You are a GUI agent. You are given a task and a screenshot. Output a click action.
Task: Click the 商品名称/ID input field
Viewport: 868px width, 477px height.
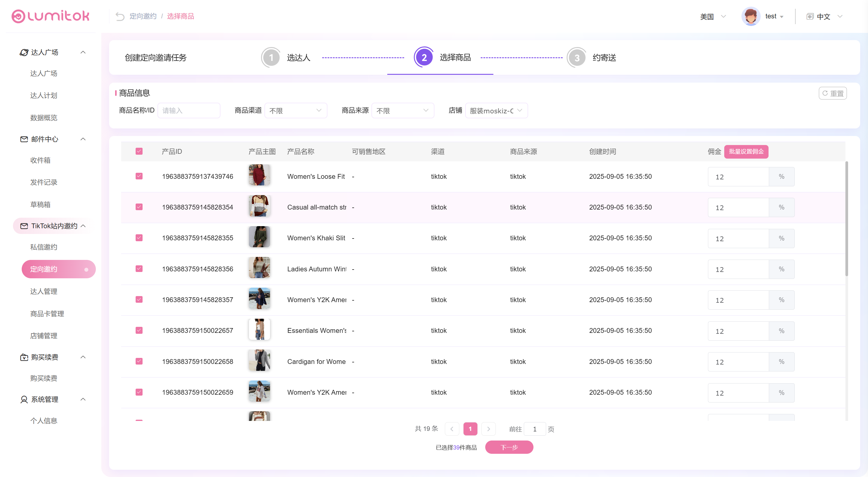pos(189,111)
